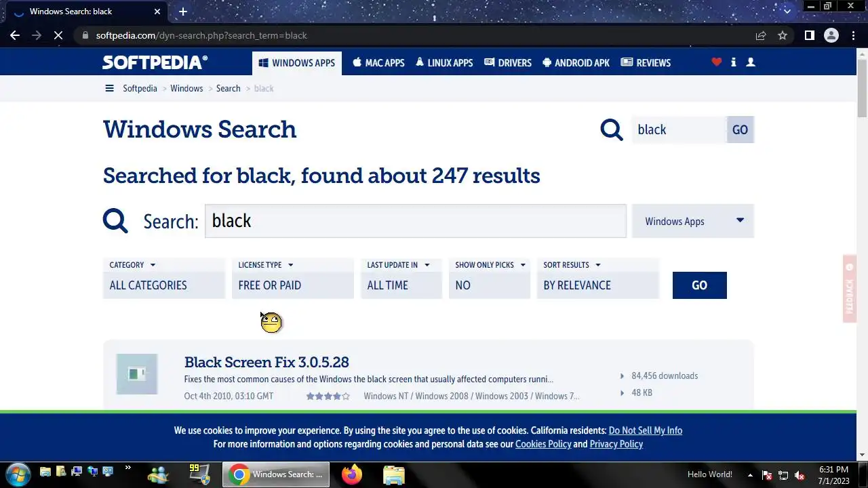
Task: Click the Firefox taskbar icon
Action: 352,474
